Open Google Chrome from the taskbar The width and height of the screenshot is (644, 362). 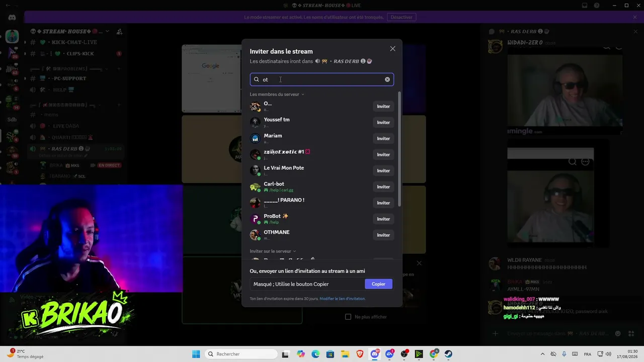pyautogui.click(x=434, y=354)
